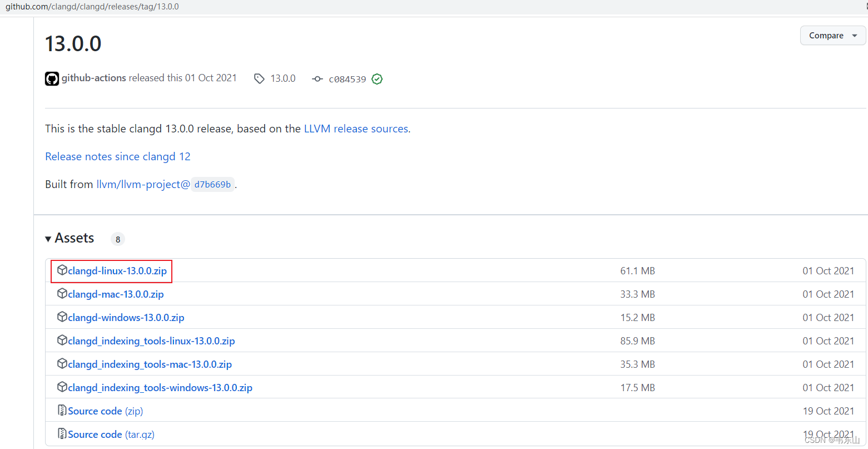Click the 17.5 MB file size
This screenshot has height=449, width=868.
(x=638, y=388)
